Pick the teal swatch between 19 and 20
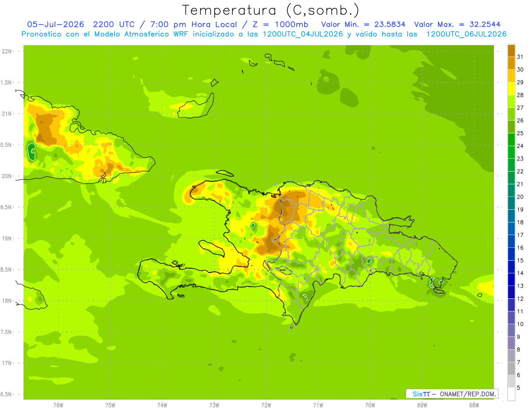Image resolution: width=532 pixels, height=411 pixels. (x=511, y=203)
